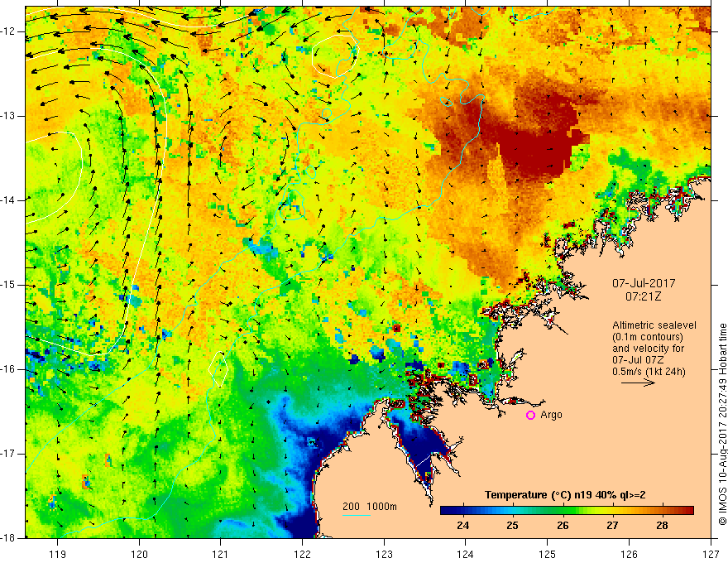The width and height of the screenshot is (728, 563).
Task: Click longitude axis label 125
Action: click(548, 554)
